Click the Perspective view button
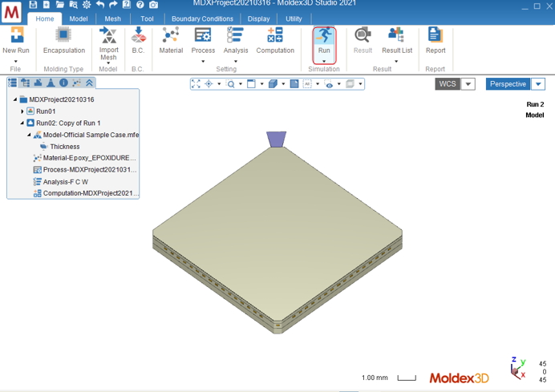 (x=508, y=84)
